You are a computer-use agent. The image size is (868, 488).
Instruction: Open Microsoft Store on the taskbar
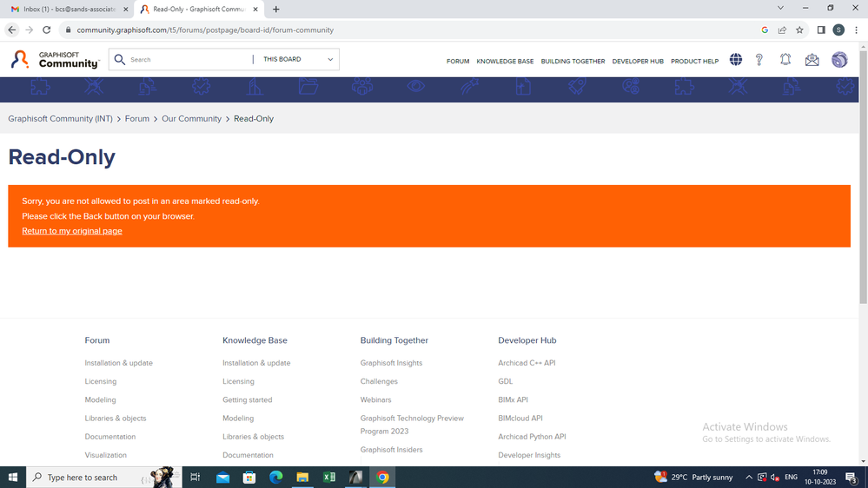click(249, 477)
